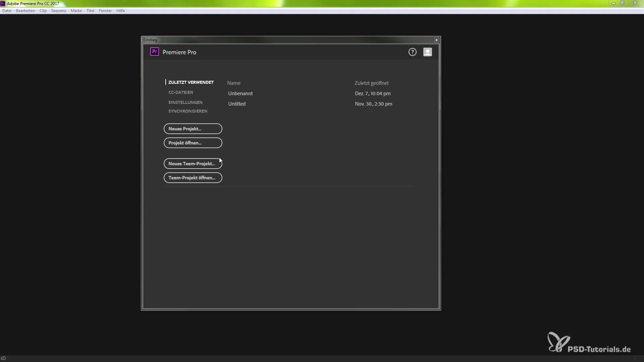Click the title bar Premiere Pro app icon

coord(3,3)
